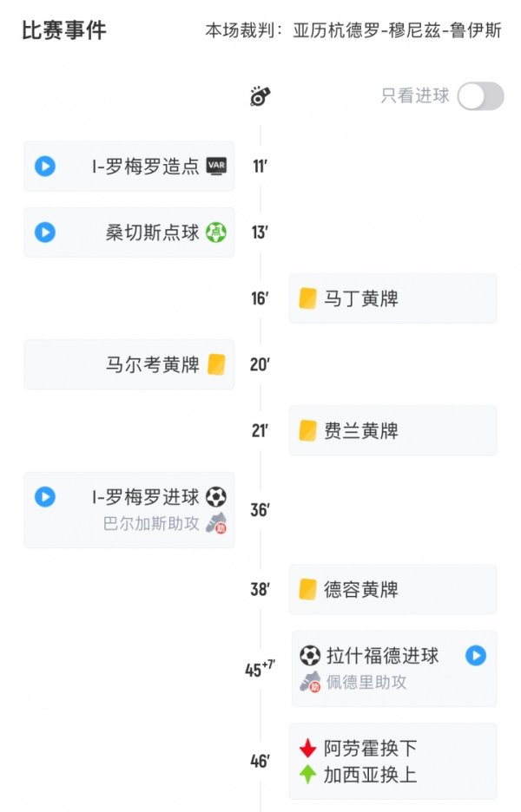Screen dimensions: 521x812
Task: Click the assist boot icon beside 巴尔加斯助攻
Action: point(216,523)
